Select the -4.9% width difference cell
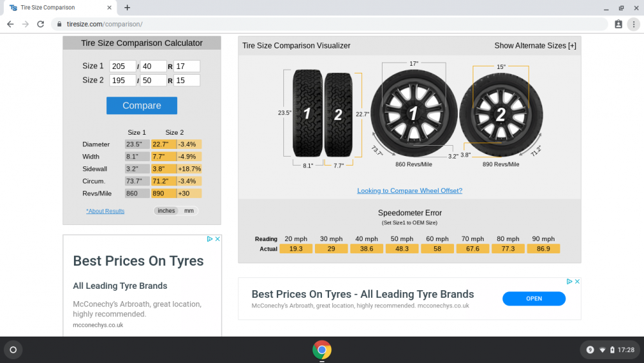Screen dimensions: 644x363 (189, 157)
